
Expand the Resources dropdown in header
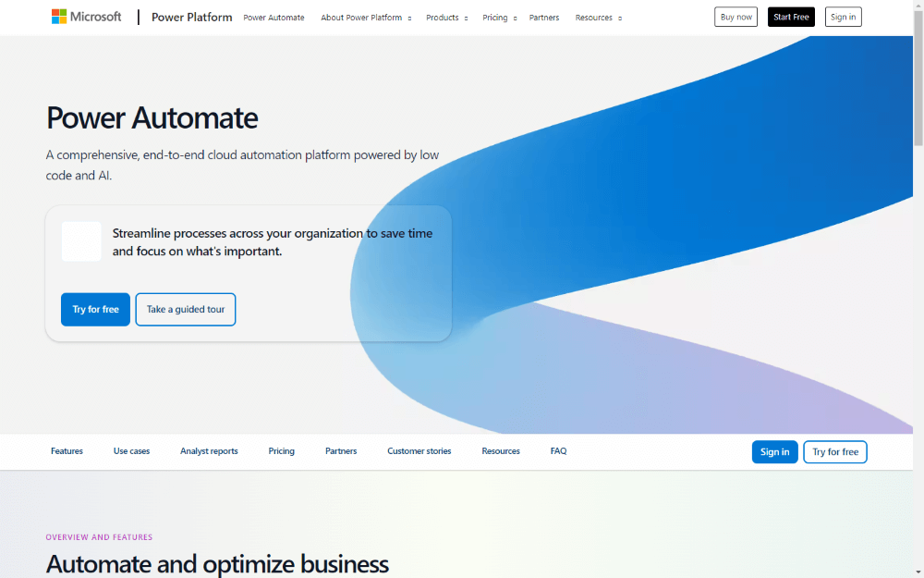click(x=598, y=18)
